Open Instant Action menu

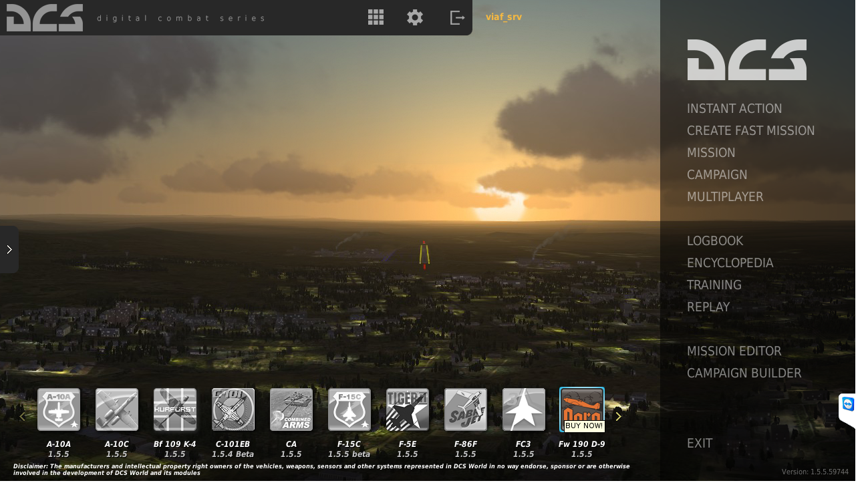tap(734, 109)
